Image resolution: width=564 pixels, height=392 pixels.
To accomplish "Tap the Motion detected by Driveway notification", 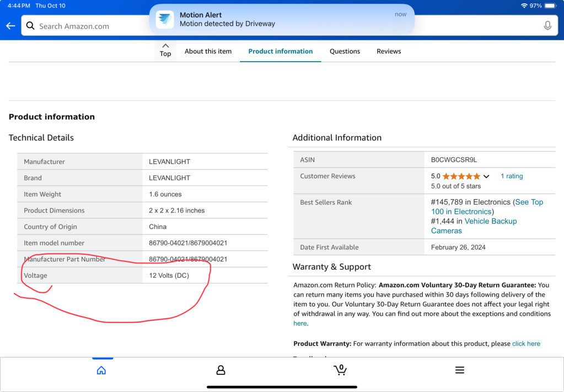I will 282,19.
